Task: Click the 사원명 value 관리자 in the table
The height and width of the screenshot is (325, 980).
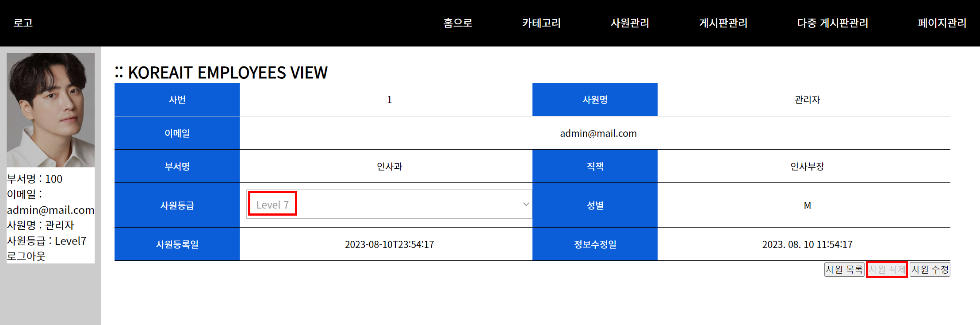Action: [807, 100]
